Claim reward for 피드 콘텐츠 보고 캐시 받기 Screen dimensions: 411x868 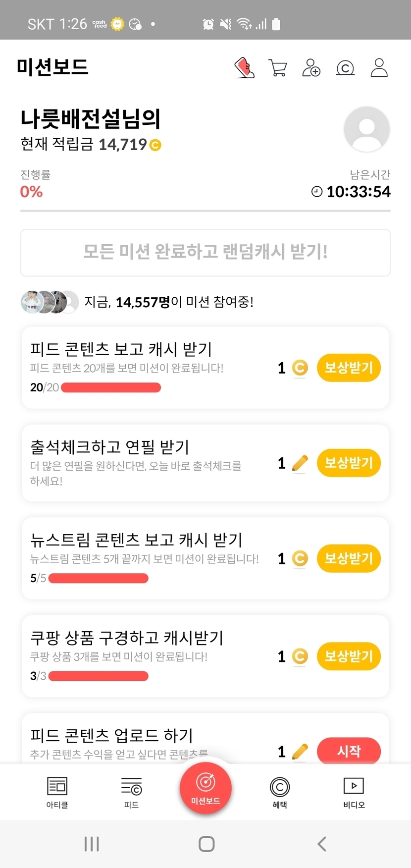tap(349, 368)
